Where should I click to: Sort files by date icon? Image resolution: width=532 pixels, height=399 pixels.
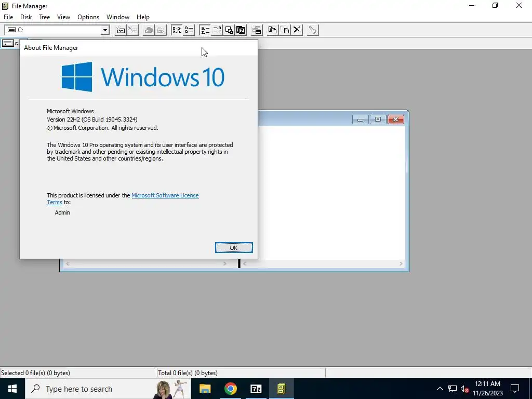coord(241,30)
